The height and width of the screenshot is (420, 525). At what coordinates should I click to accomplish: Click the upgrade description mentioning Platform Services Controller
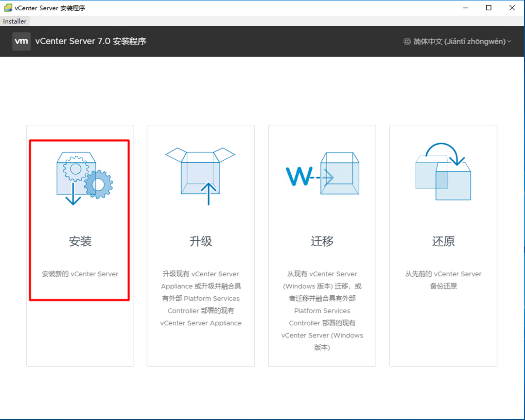(x=201, y=298)
